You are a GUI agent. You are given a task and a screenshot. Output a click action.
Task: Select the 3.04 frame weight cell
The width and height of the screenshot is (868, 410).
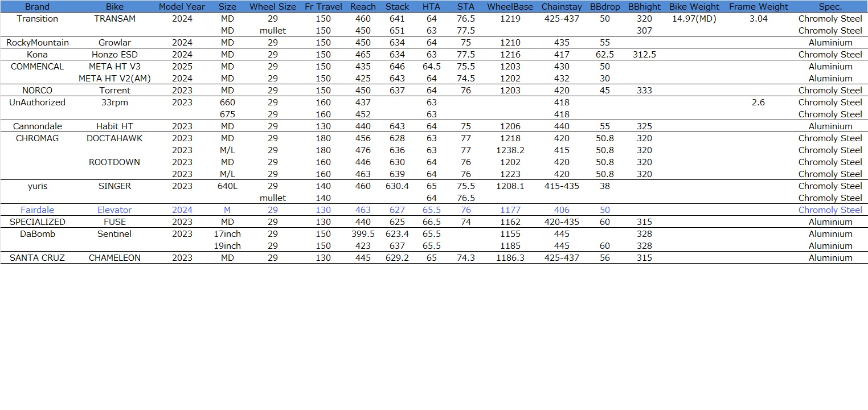tap(759, 19)
